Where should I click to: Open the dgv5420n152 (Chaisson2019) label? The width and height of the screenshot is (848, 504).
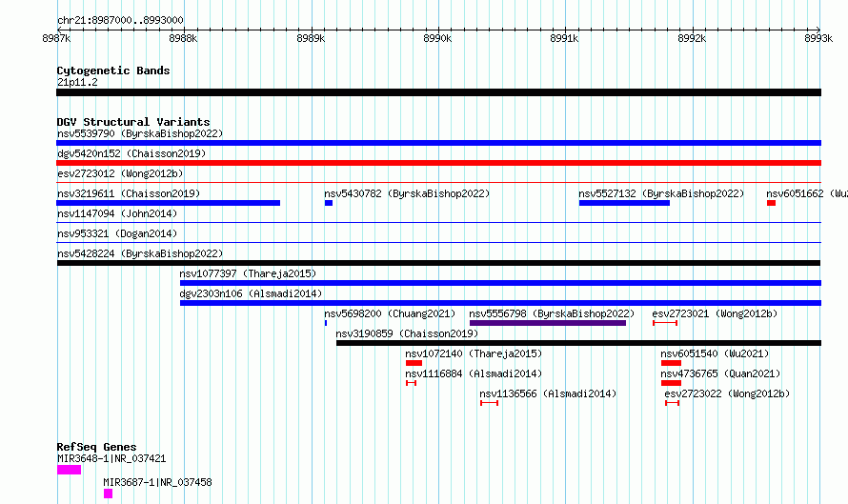pyautogui.click(x=131, y=153)
